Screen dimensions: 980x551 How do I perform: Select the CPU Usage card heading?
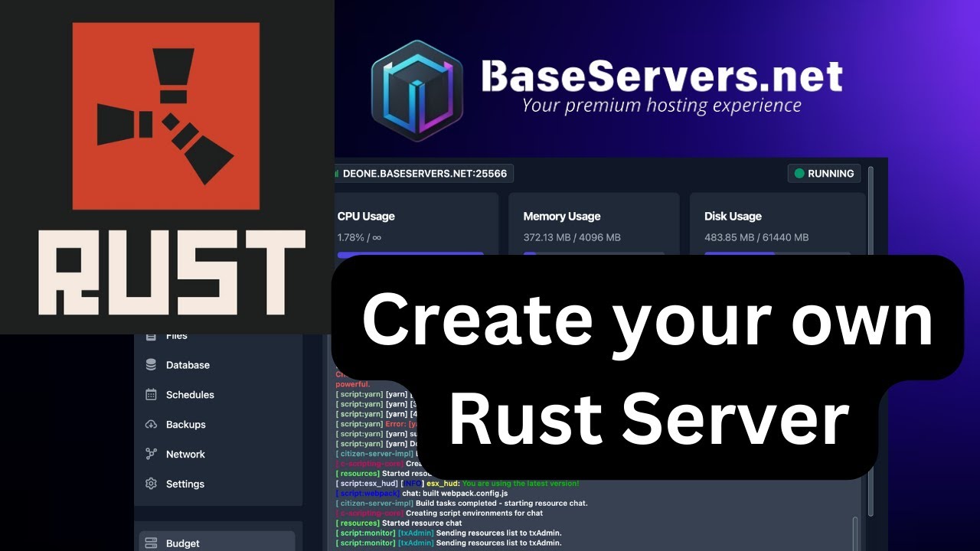(x=366, y=217)
